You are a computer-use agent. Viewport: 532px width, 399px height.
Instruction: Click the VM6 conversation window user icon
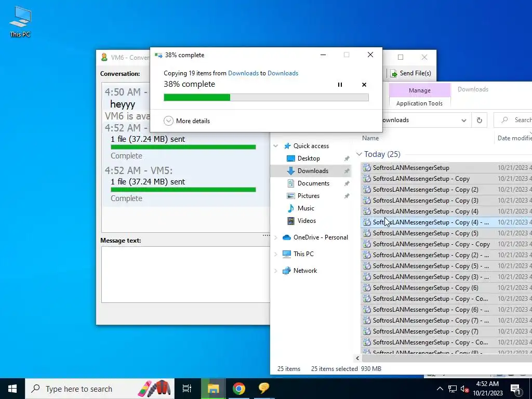104,57
